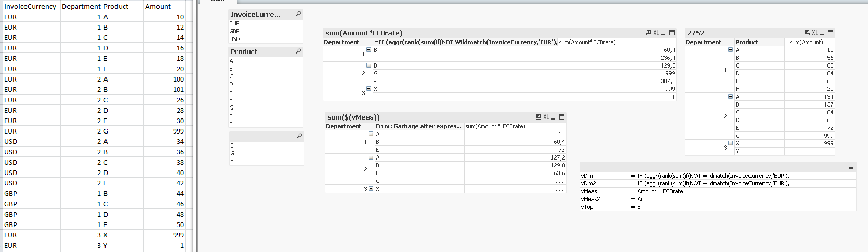Click Amount column header in Excel table
Image resolution: width=868 pixels, height=252 pixels.
164,6
